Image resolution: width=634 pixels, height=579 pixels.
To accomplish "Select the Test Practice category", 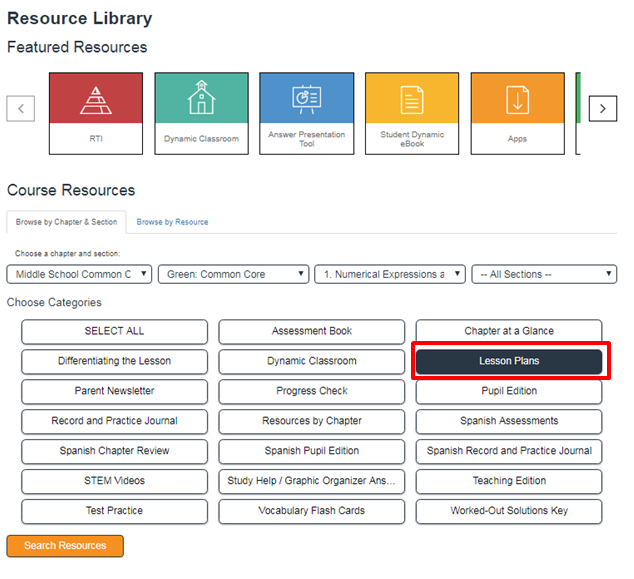I will point(114,511).
